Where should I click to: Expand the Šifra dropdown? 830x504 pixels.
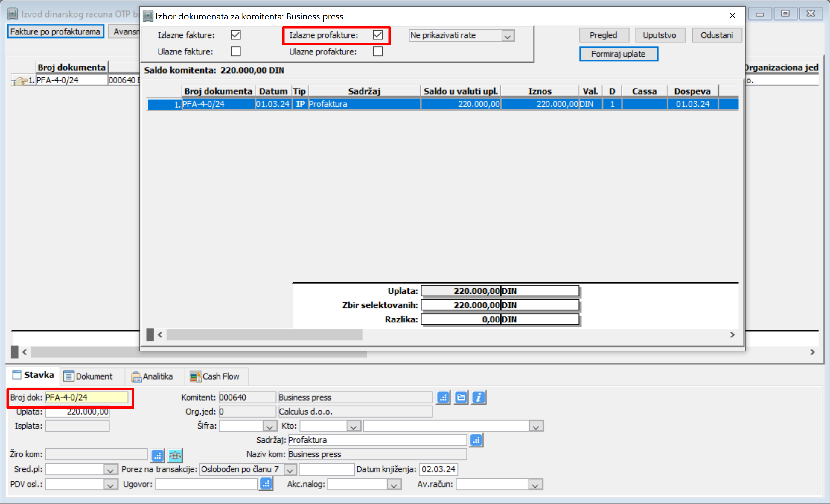[269, 427]
